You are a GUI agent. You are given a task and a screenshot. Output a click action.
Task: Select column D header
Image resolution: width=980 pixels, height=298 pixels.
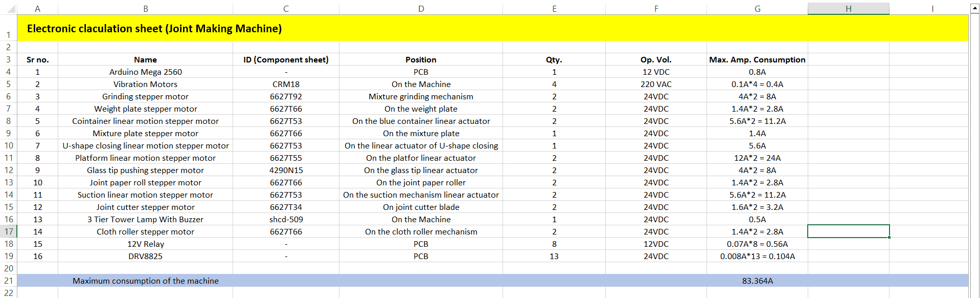pyautogui.click(x=421, y=8)
